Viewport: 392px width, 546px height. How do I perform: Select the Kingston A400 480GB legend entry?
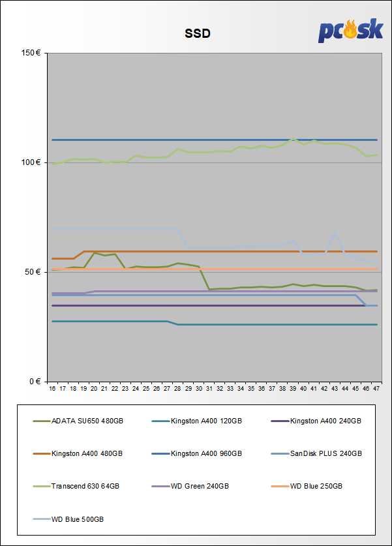(78, 454)
